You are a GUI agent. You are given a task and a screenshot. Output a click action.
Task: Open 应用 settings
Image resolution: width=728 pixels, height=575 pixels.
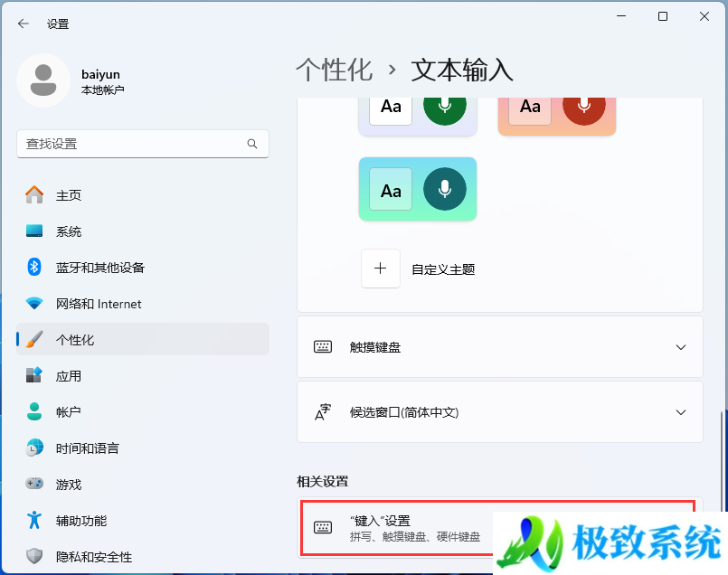pyautogui.click(x=143, y=376)
